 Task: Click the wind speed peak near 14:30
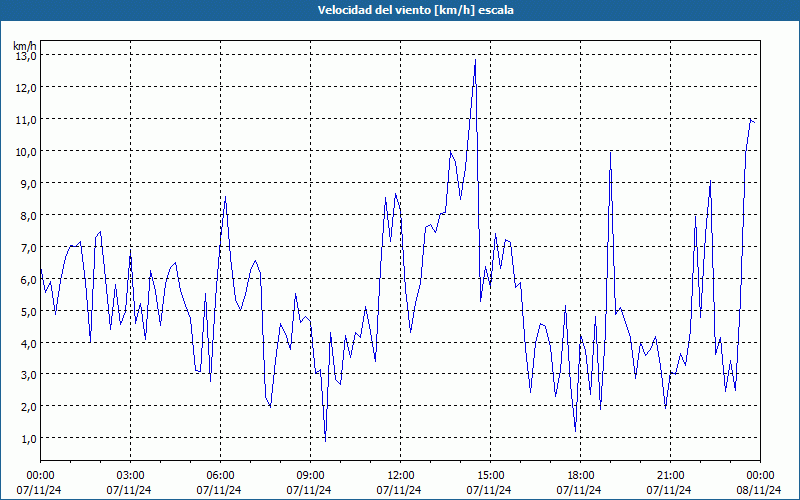tap(476, 60)
